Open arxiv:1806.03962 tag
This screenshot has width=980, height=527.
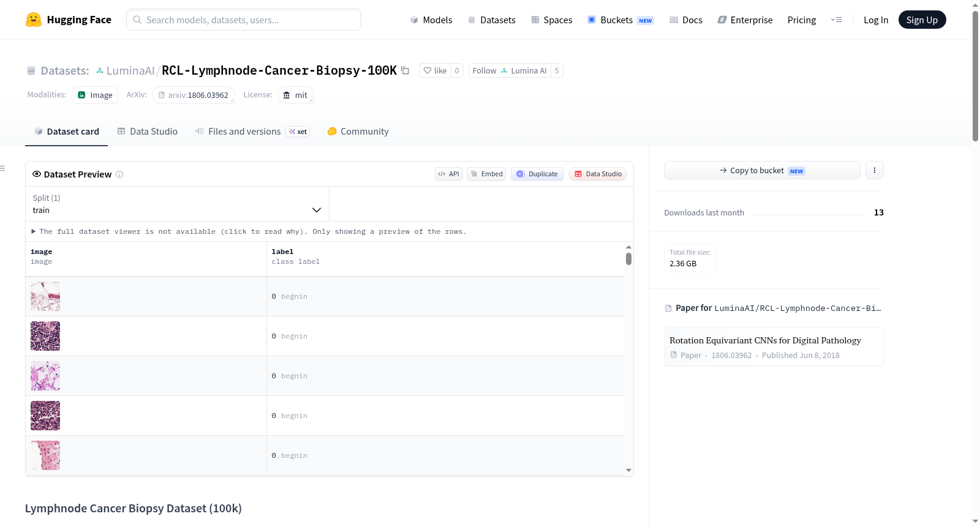coord(193,95)
